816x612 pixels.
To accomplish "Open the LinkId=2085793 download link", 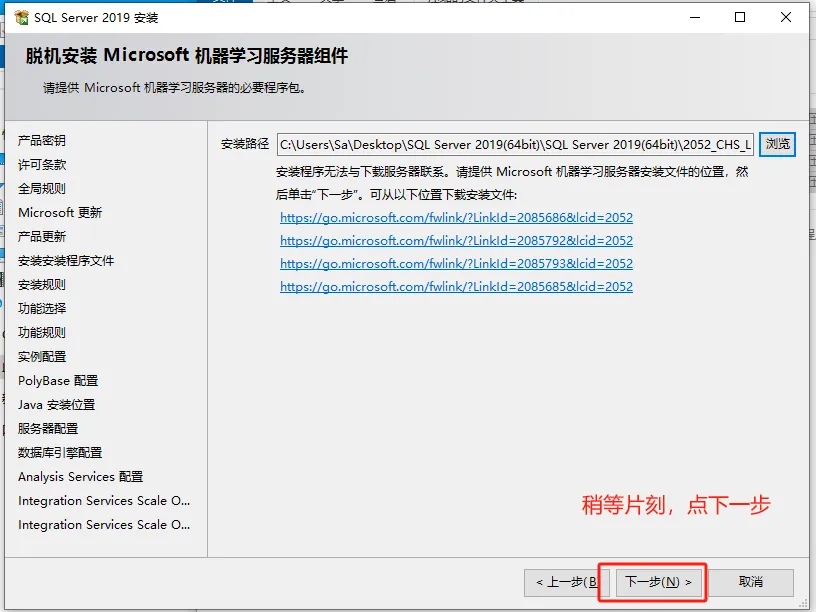I will pyautogui.click(x=456, y=263).
